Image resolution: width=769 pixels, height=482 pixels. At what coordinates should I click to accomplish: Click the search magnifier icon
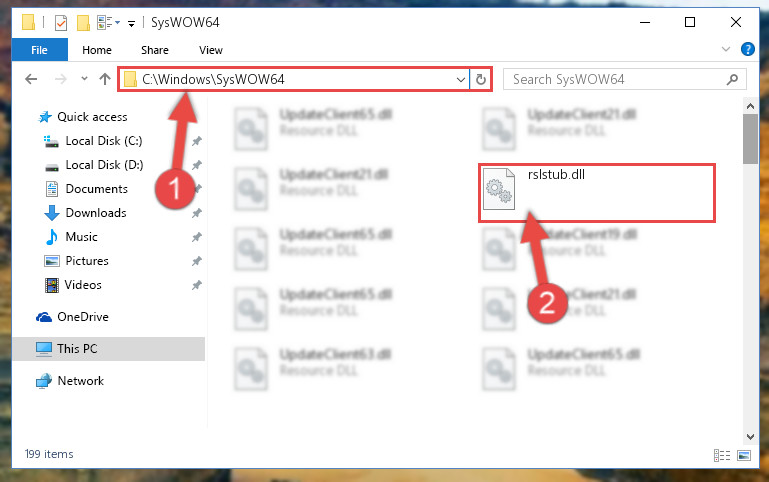(x=732, y=79)
